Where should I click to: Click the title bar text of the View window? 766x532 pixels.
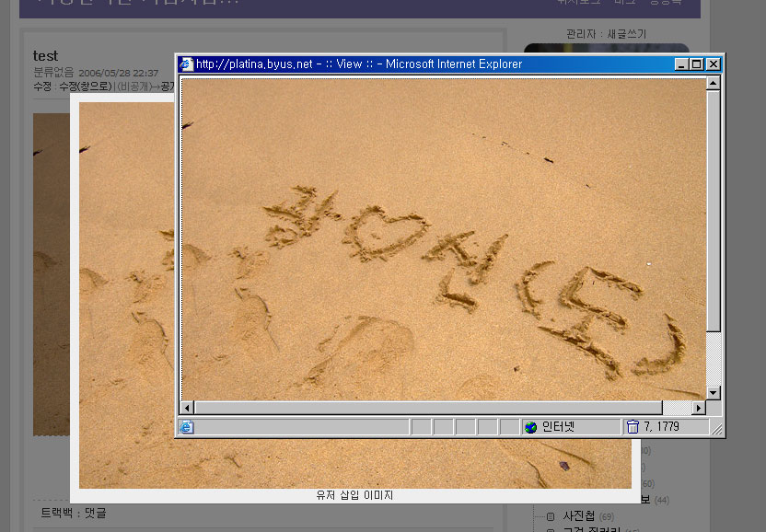359,64
